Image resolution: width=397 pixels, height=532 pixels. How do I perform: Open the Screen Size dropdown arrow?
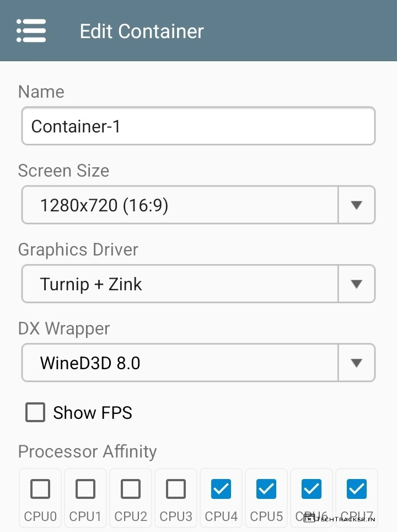(x=356, y=205)
